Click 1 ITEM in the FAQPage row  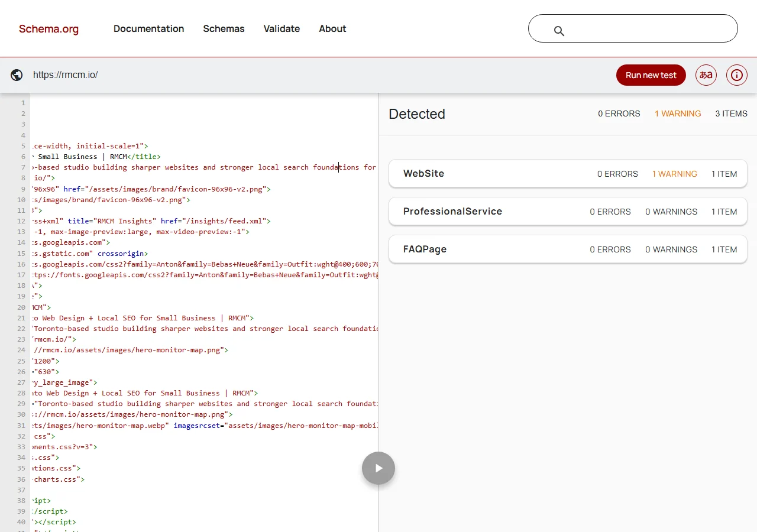click(724, 249)
